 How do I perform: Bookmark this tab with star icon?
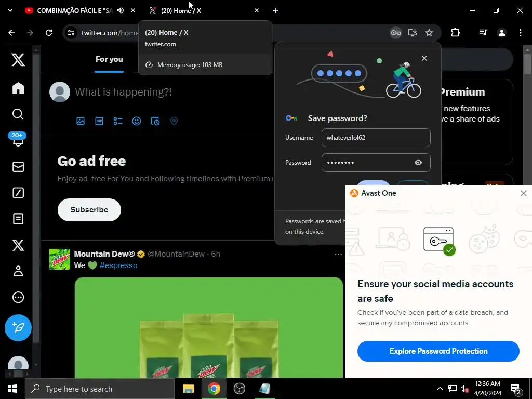click(429, 33)
